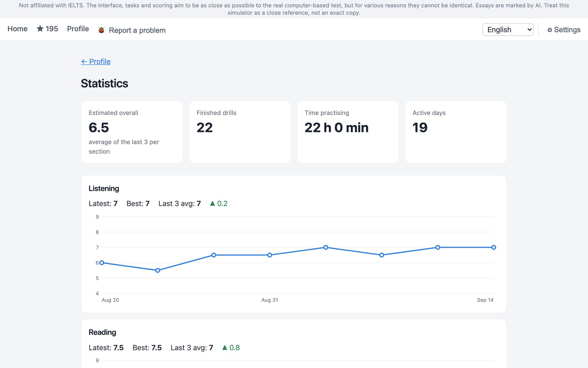
Task: Select the Sep 14 Listening data point
Action: click(x=494, y=247)
